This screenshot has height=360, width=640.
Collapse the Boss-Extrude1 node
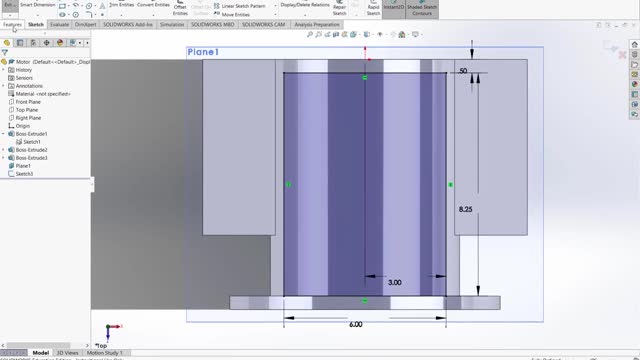[3, 134]
